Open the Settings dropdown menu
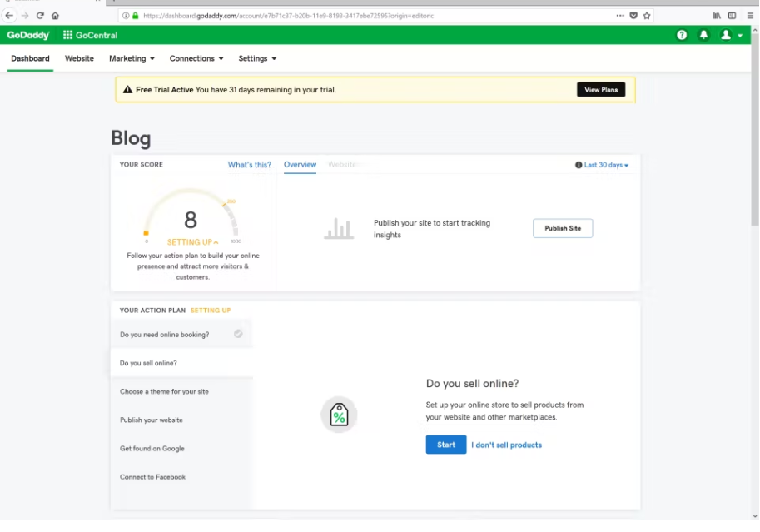Screen dimensions: 760x532 257,58
